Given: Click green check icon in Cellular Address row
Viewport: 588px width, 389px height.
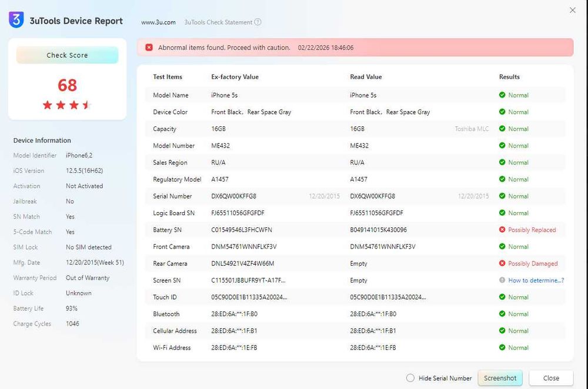Looking at the screenshot, I should (502, 331).
